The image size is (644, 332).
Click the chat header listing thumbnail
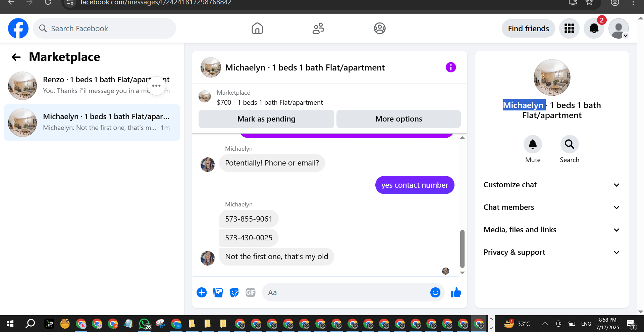pos(211,67)
